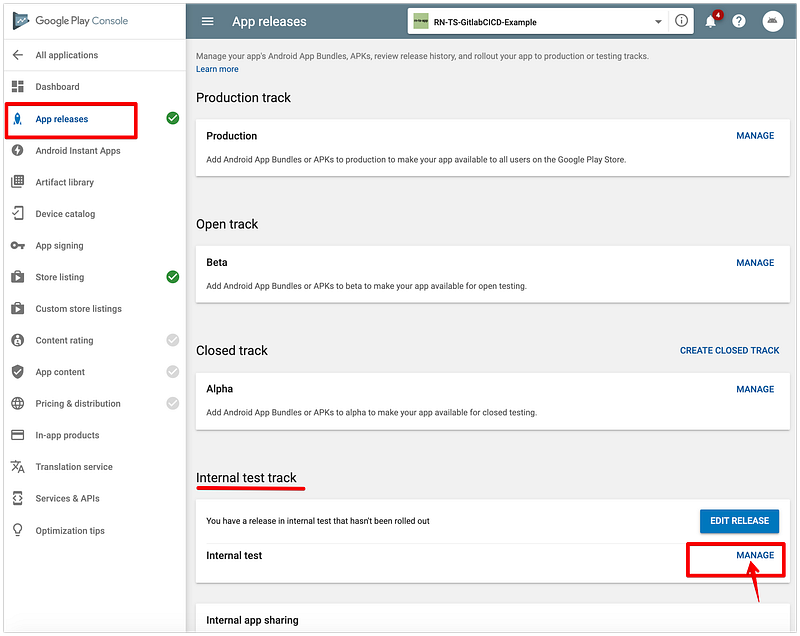
Task: Click the App content shield icon
Action: (18, 372)
